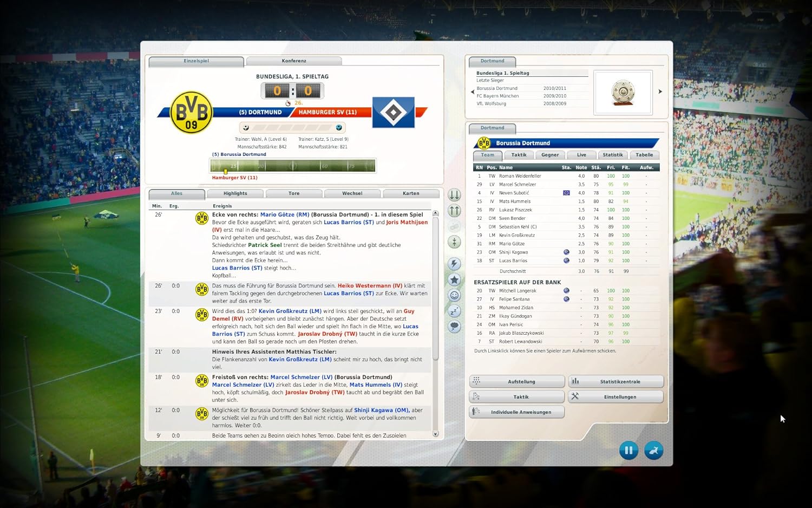Open the Tabelle tab
Image resolution: width=812 pixels, height=508 pixels.
pos(644,155)
